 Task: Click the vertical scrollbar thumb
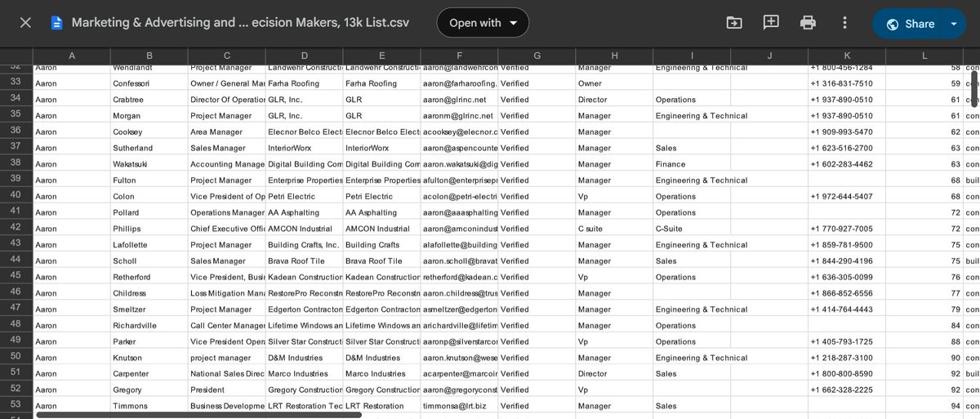tap(973, 89)
